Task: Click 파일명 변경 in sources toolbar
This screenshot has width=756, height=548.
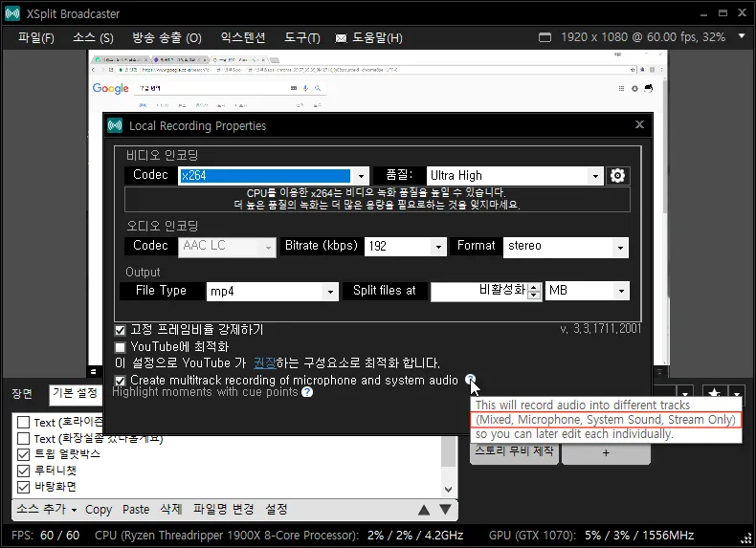Action: [223, 510]
